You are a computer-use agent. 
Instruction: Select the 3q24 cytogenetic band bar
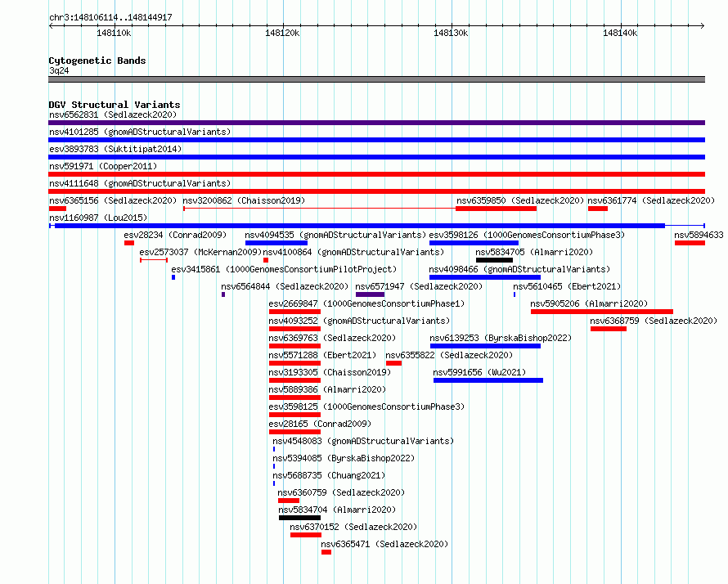pos(376,79)
